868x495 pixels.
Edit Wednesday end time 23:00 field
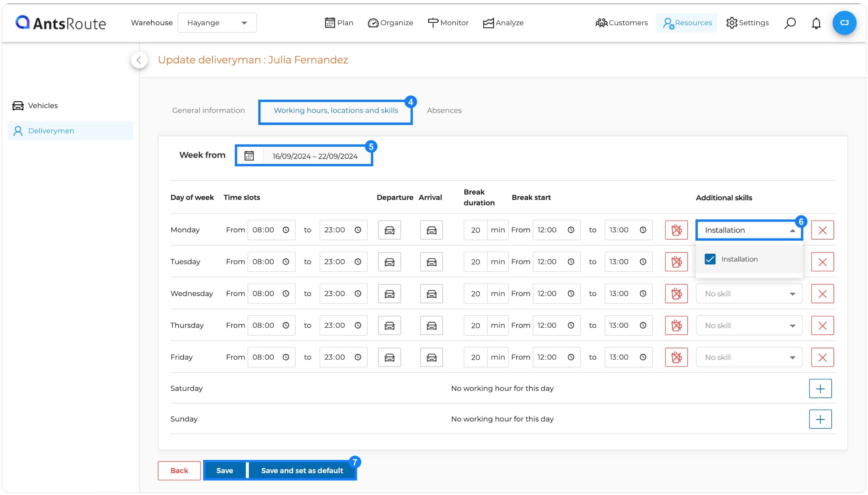pos(343,294)
